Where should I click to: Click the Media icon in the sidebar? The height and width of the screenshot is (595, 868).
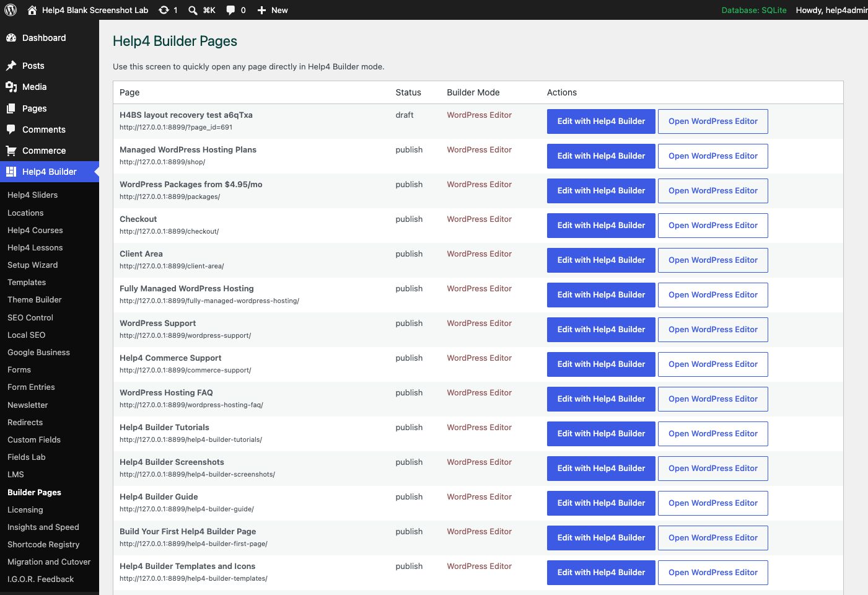pyautogui.click(x=11, y=87)
